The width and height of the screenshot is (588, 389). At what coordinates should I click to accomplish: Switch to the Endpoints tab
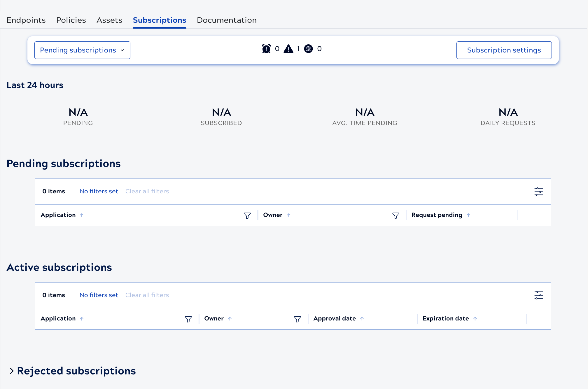[26, 20]
